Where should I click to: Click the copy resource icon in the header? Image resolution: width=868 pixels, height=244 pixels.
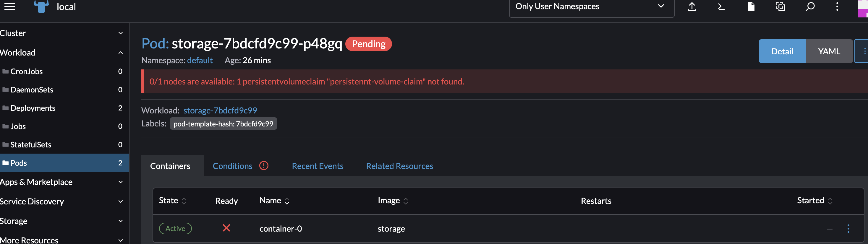tap(780, 6)
